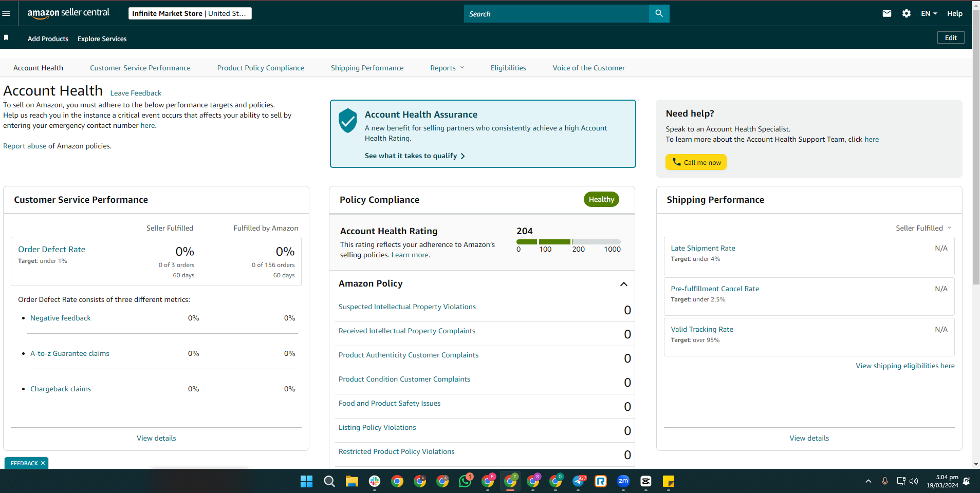Open File Explorer from the taskbar
Screen dimensions: 980x493
pos(352,481)
